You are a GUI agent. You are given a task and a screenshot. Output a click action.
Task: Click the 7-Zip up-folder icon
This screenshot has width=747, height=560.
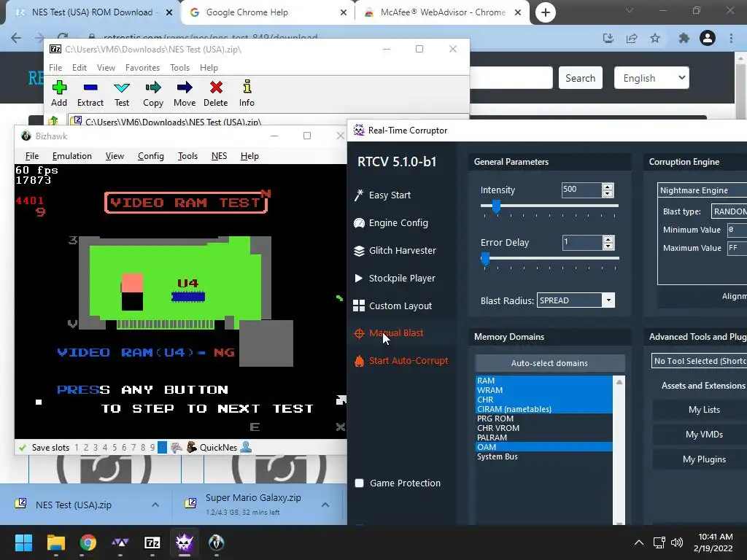coord(53,121)
